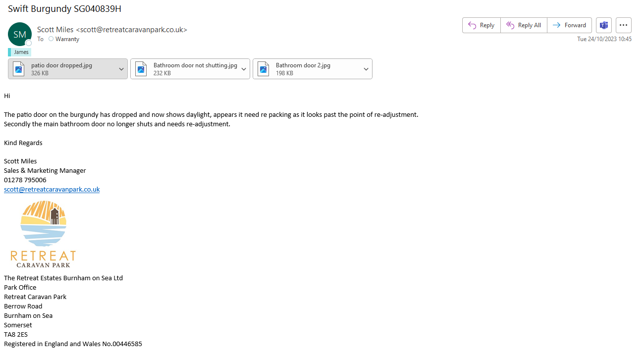This screenshot has height=356, width=644.
Task: Click the sender name Scott Miles
Action: 55,30
